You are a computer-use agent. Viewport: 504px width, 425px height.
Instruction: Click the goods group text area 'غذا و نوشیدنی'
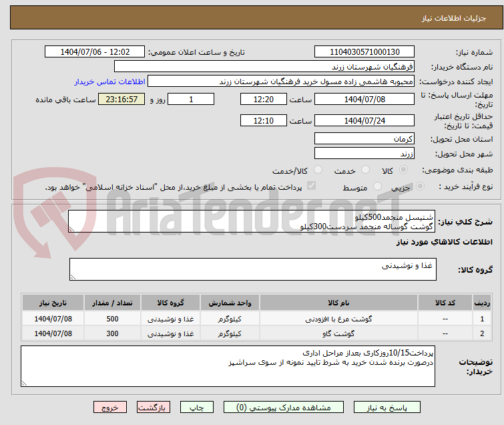[252, 269]
